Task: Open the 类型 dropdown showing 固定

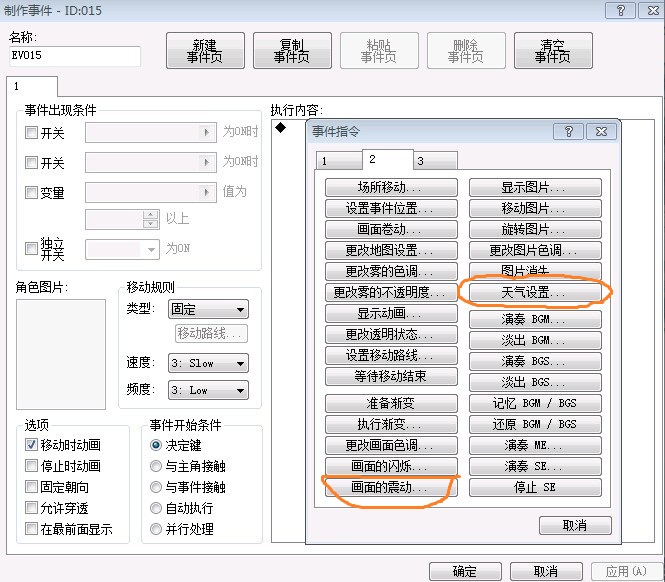Action: pyautogui.click(x=208, y=309)
